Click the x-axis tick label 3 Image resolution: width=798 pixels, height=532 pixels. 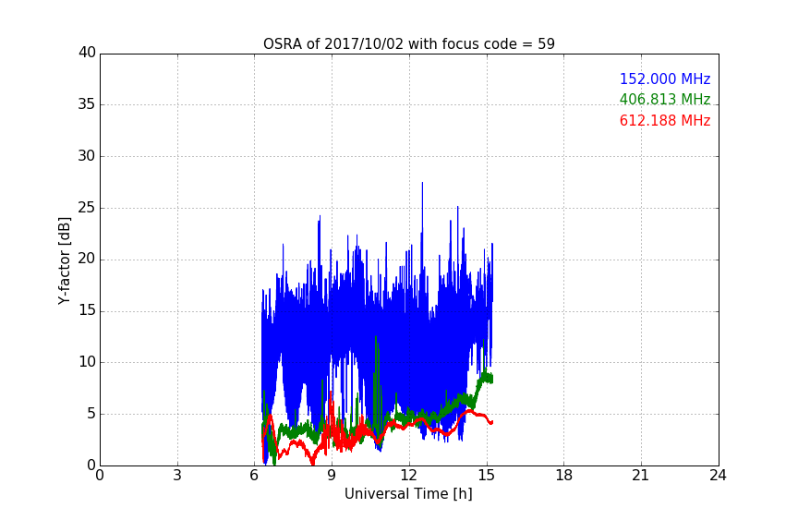[177, 476]
